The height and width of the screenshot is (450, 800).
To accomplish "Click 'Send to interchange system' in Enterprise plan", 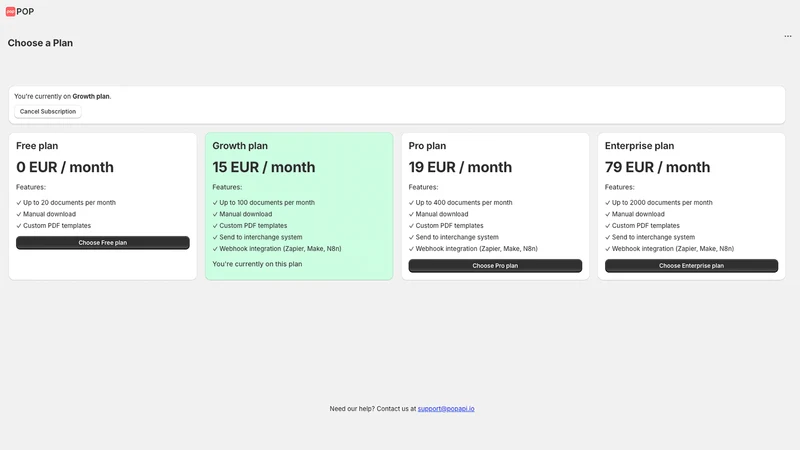I will click(x=653, y=237).
